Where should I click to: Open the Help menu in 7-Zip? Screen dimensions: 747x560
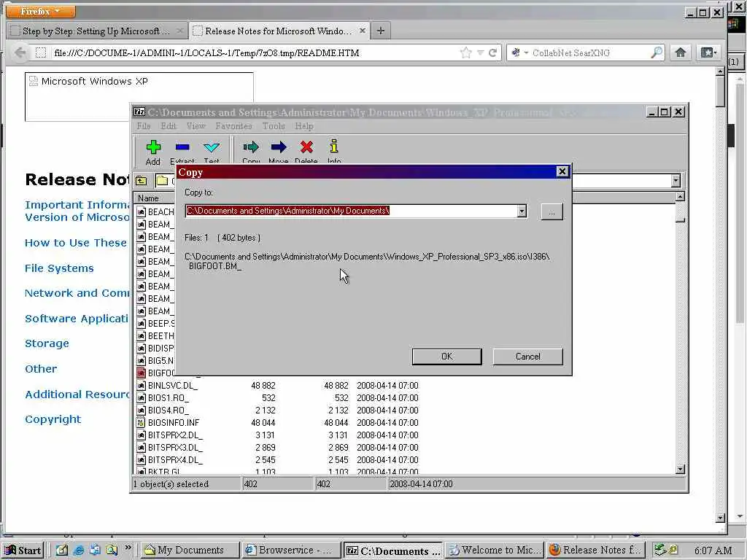(x=304, y=126)
